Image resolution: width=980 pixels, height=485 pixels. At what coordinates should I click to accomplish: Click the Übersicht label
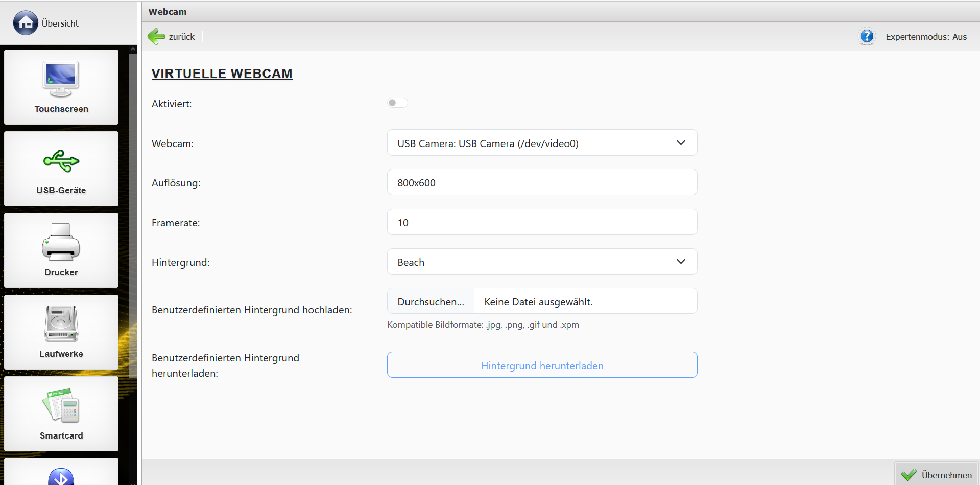(x=60, y=23)
